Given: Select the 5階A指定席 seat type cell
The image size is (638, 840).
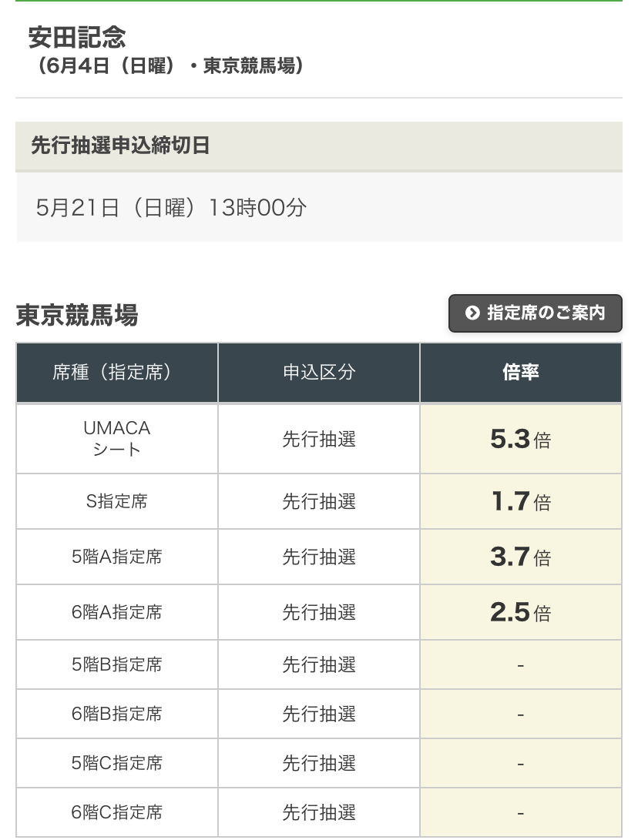Looking at the screenshot, I should point(117,557).
